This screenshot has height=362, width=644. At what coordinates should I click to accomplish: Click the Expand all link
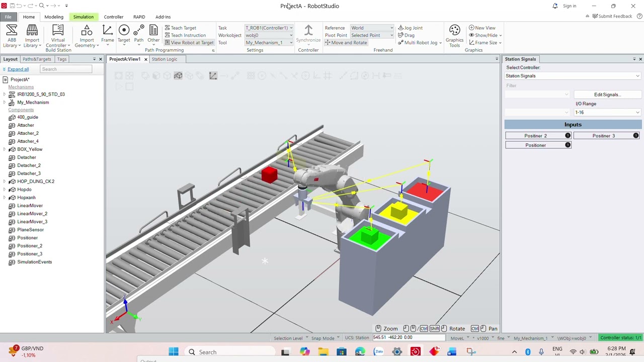[18, 69]
